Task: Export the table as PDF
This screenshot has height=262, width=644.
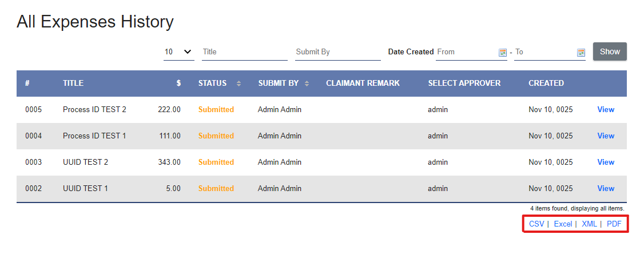Action: 614,224
